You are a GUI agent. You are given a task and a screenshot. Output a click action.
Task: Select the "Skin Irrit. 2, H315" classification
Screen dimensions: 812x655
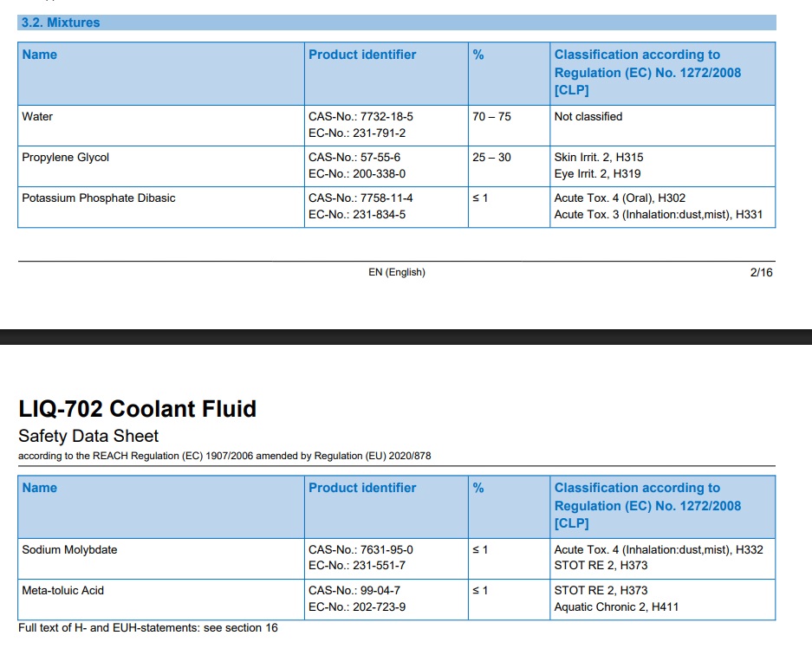click(599, 158)
